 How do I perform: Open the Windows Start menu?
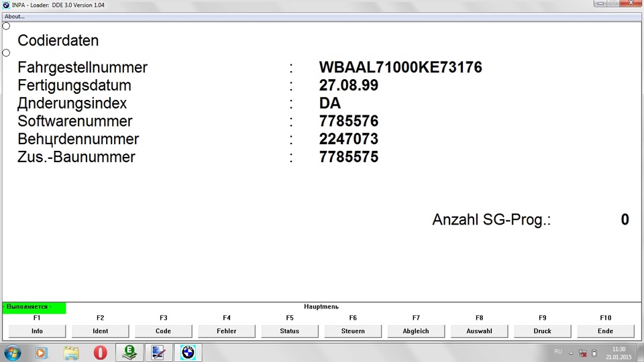click(x=12, y=353)
